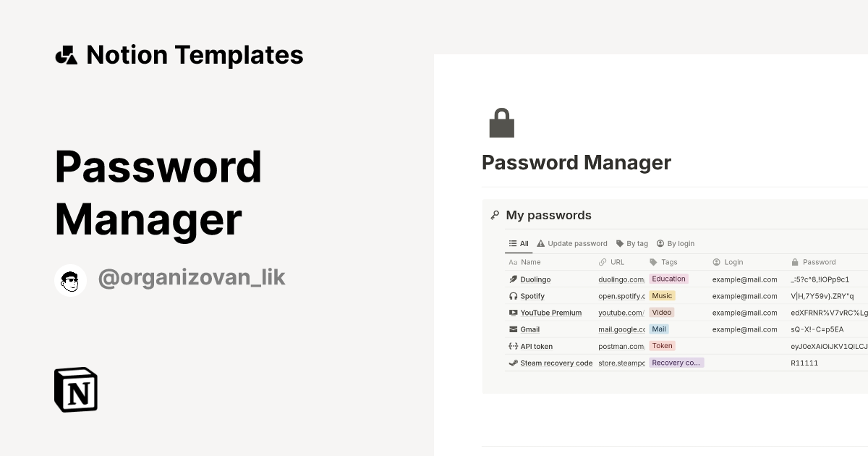Screen dimensions: 868x456
Task: Click the video icon beside YouTube Premium
Action: pos(513,312)
